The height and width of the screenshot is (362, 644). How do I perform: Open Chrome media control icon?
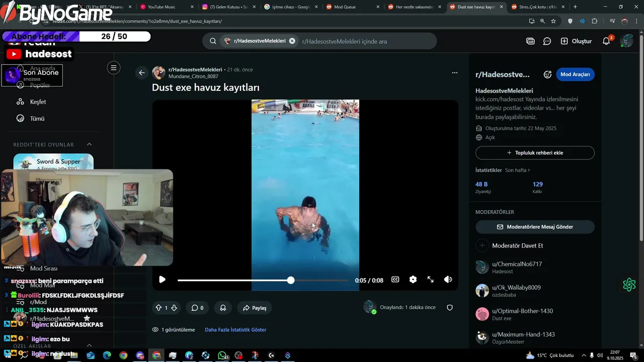612,21
